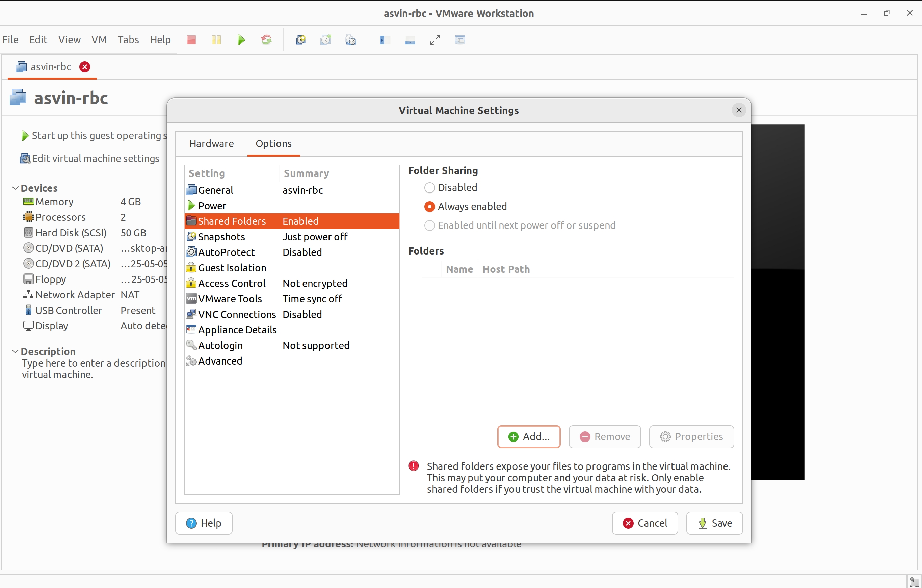Click the Help button in settings dialog
This screenshot has width=922, height=588.
coord(204,523)
